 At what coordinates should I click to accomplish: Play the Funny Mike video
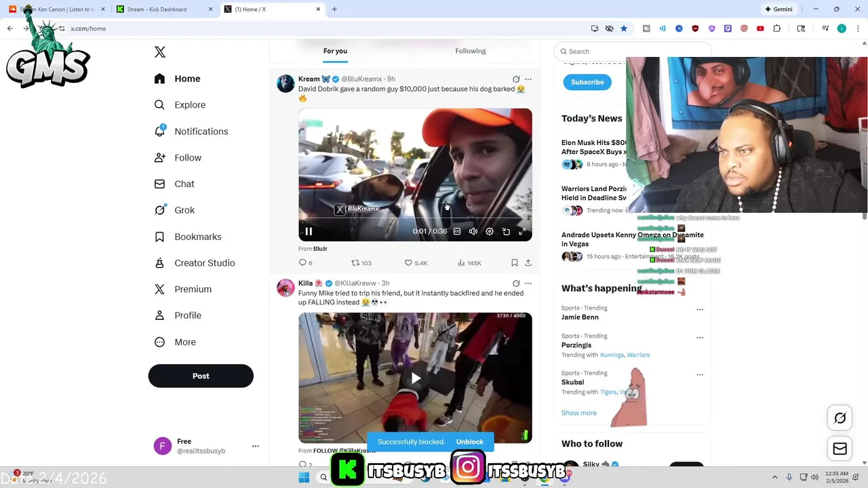416,378
